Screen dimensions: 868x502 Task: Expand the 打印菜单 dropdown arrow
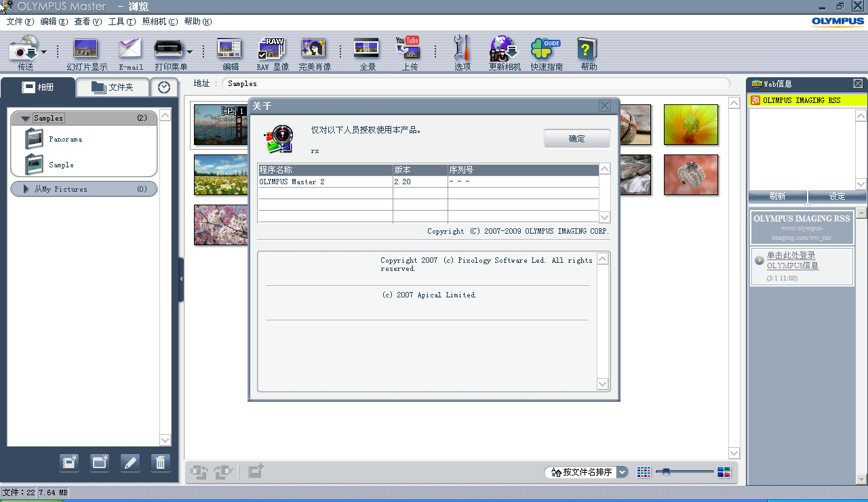coord(190,51)
